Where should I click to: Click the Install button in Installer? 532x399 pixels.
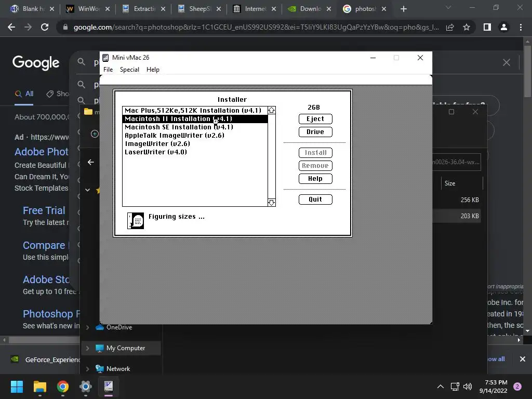[315, 153]
